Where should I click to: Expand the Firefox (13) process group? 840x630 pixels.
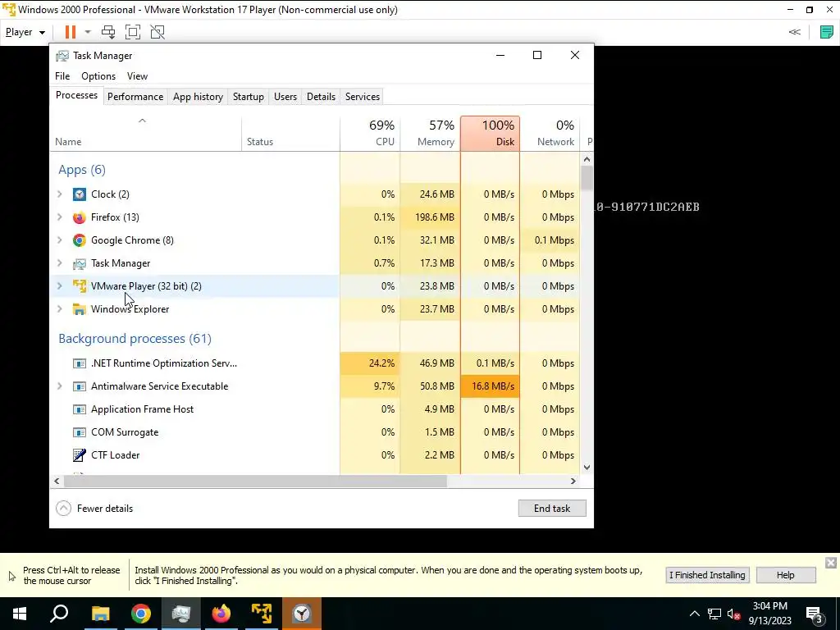click(60, 217)
